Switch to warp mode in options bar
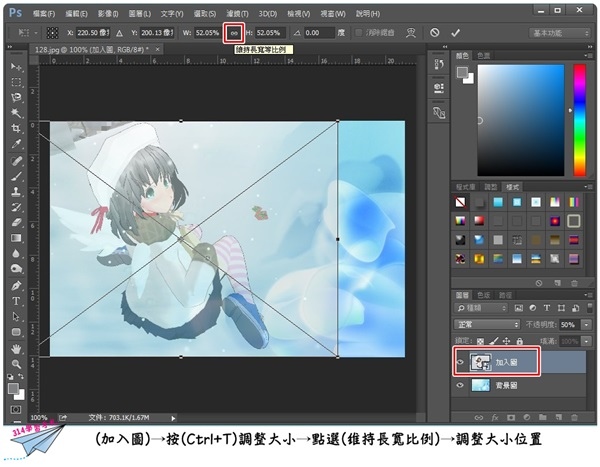Image resolution: width=600 pixels, height=467 pixels. point(411,33)
